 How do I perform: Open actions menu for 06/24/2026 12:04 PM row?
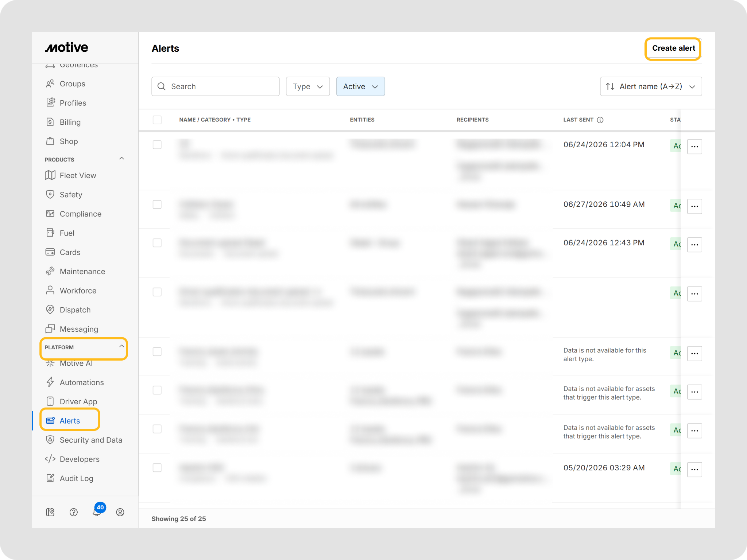click(694, 147)
